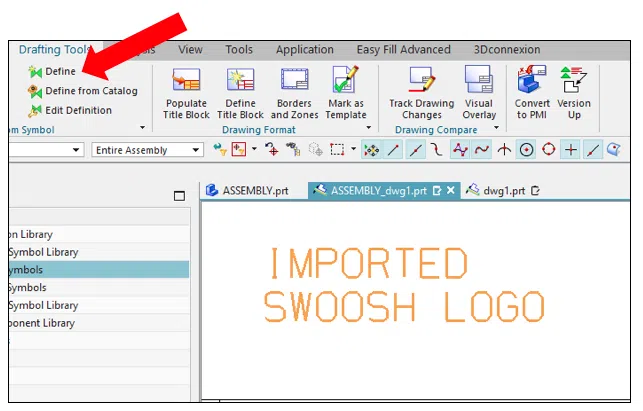Expand the rectangle selection mode arrow
643x411 pixels.
(353, 149)
